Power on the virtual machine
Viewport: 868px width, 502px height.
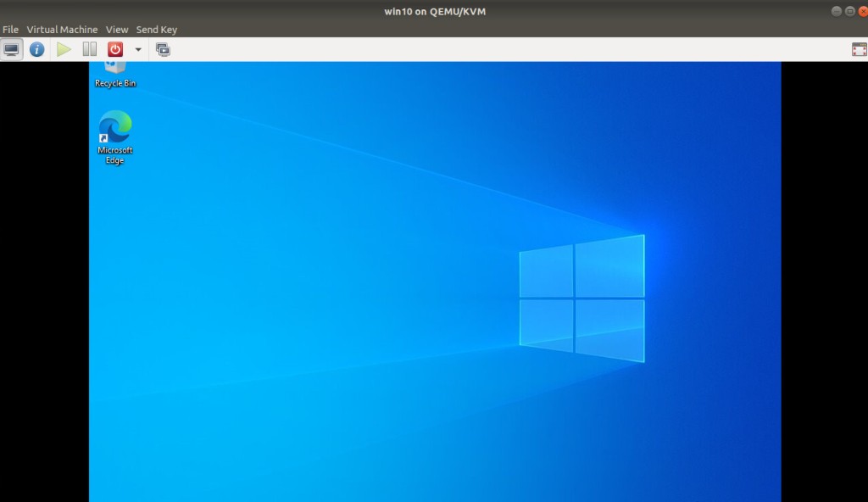click(x=64, y=49)
